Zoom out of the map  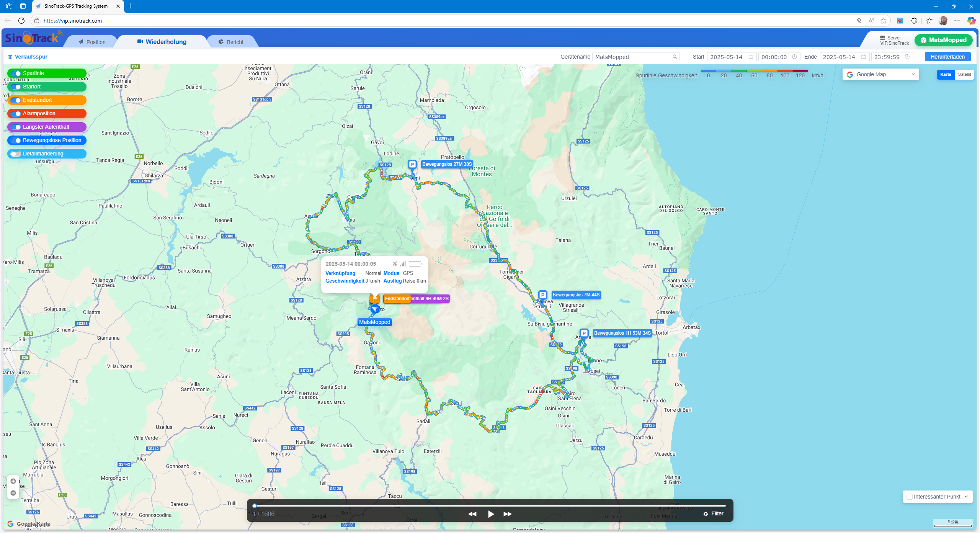[x=13, y=493]
